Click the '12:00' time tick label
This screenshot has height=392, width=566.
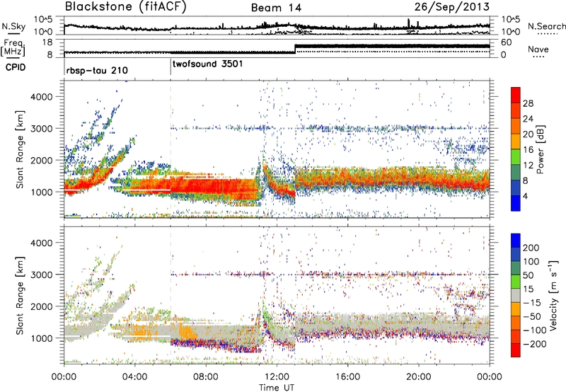point(277,377)
